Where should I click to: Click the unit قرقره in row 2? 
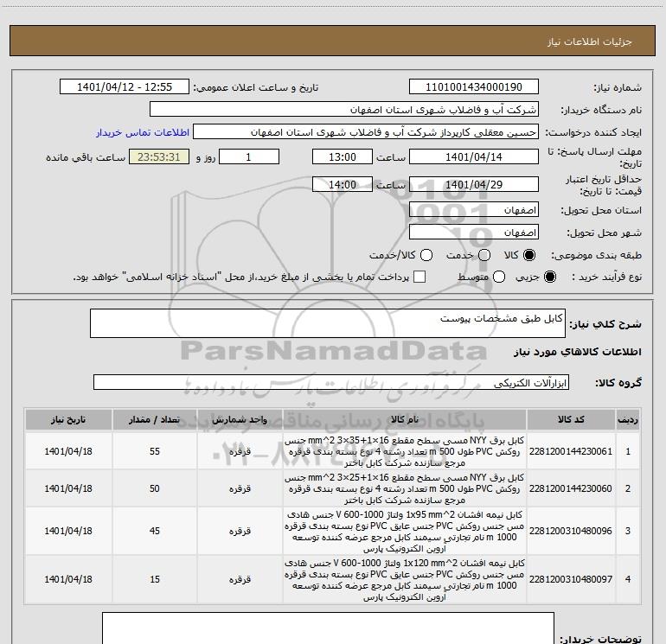(x=240, y=488)
